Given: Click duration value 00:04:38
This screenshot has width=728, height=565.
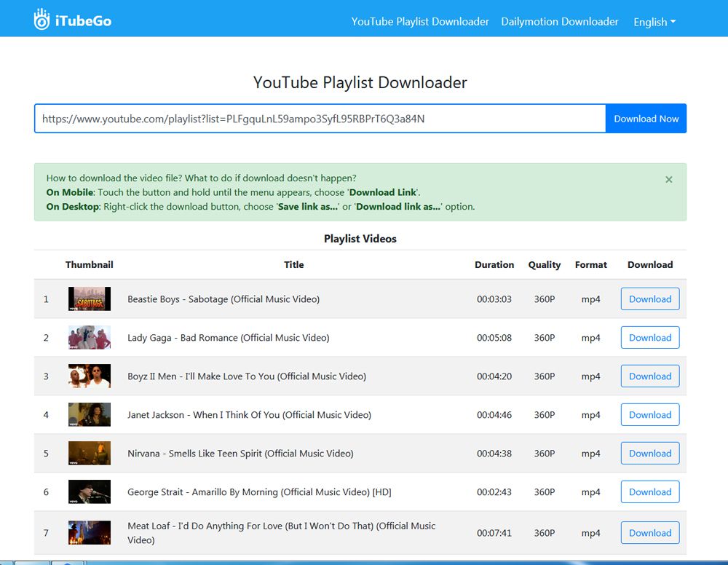Looking at the screenshot, I should click(494, 453).
